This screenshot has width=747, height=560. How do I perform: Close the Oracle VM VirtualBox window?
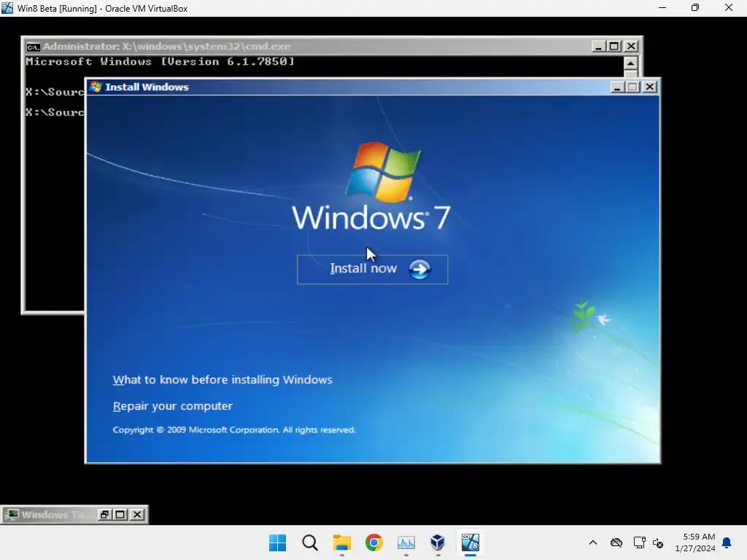pyautogui.click(x=729, y=7)
